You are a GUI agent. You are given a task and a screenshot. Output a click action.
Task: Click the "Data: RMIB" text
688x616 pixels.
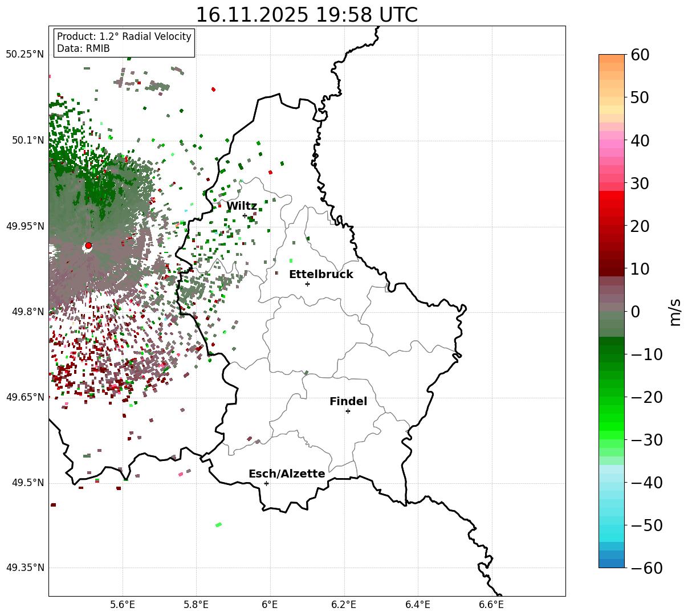tap(83, 48)
